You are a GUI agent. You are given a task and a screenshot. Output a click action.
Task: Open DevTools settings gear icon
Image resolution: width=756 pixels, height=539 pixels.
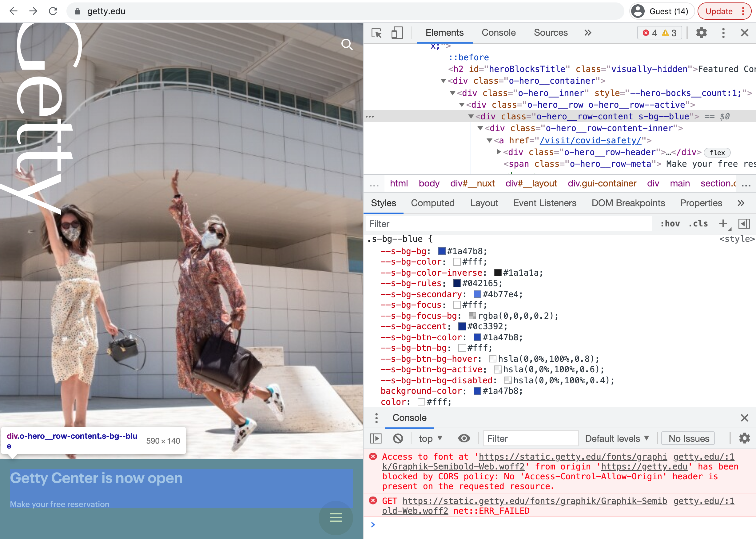coord(701,33)
